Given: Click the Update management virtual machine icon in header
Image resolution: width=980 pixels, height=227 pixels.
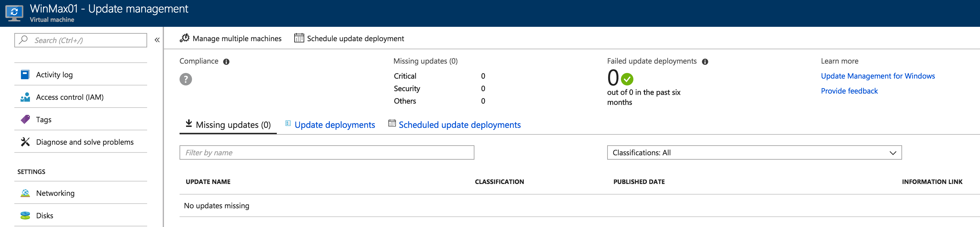Looking at the screenshot, I should [14, 13].
